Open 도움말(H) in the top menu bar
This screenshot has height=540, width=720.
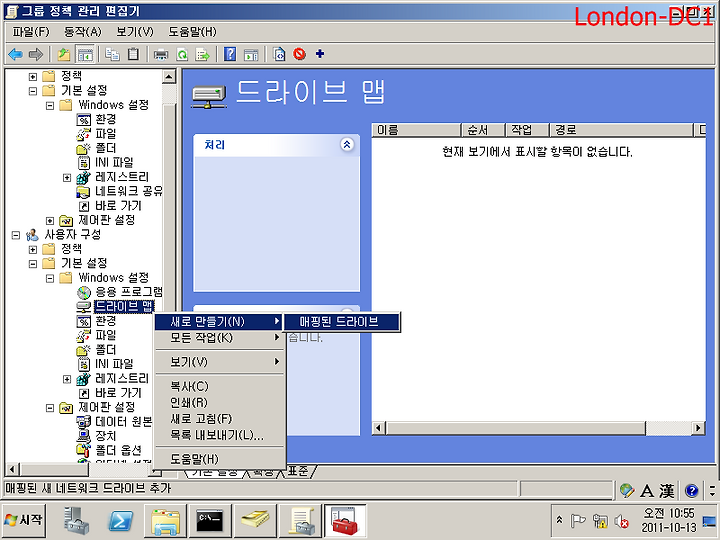(192, 32)
